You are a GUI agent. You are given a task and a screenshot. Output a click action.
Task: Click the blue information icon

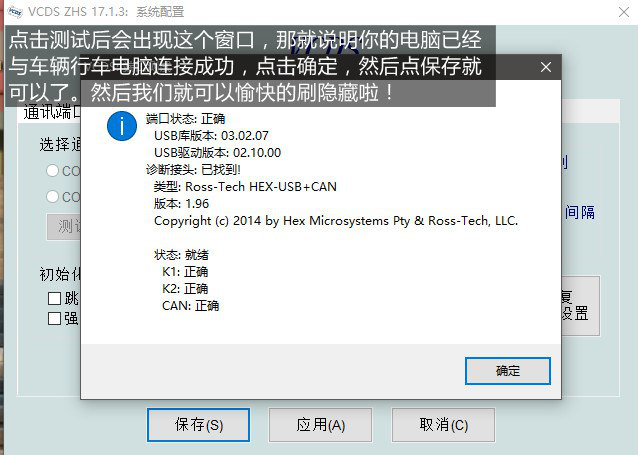coord(122,126)
